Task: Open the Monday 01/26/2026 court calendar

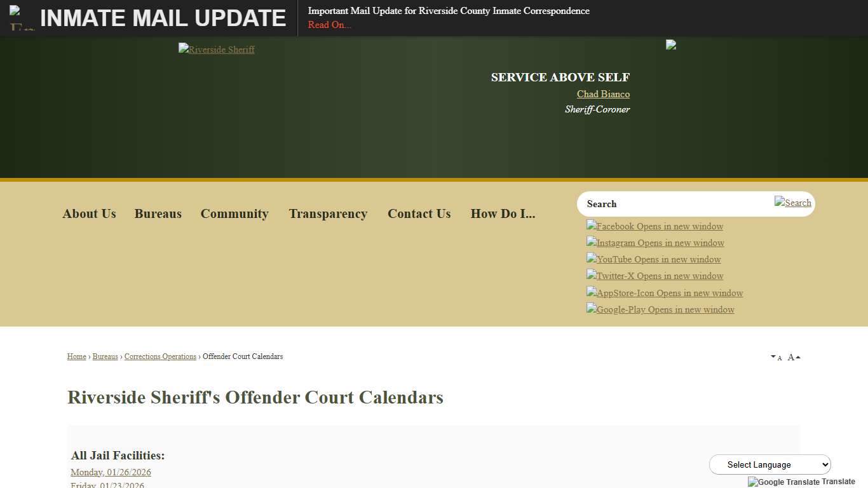Action: tap(111, 472)
